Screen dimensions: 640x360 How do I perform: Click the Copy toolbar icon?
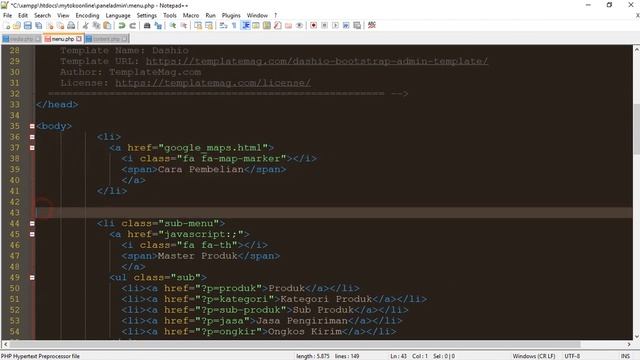(97, 25)
